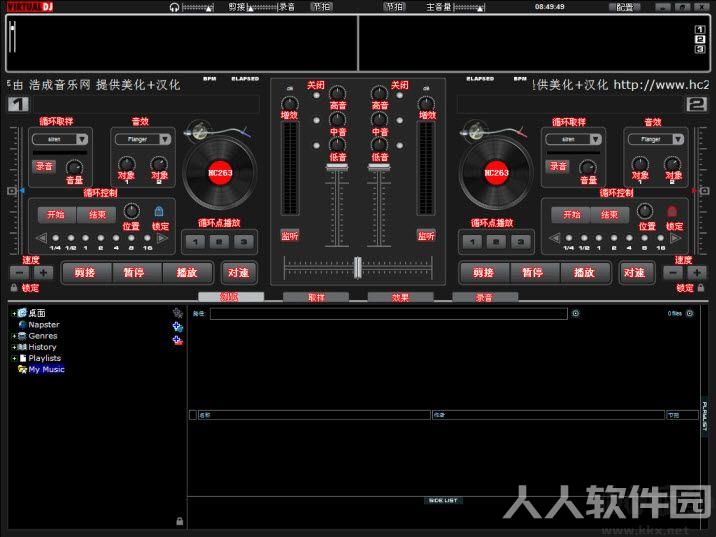Click the red-blue add favorite icon
Viewport: 716px width, 537px height.
pyautogui.click(x=178, y=340)
